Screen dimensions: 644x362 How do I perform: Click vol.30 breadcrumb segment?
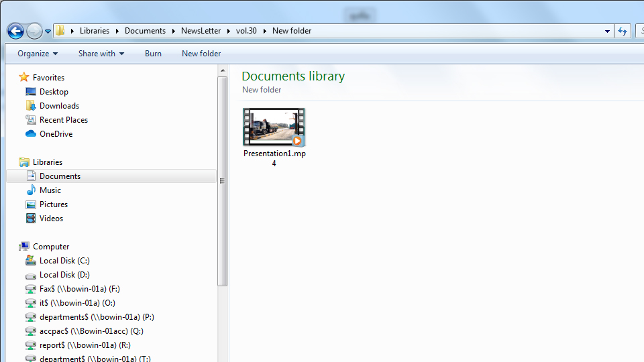[x=248, y=31]
